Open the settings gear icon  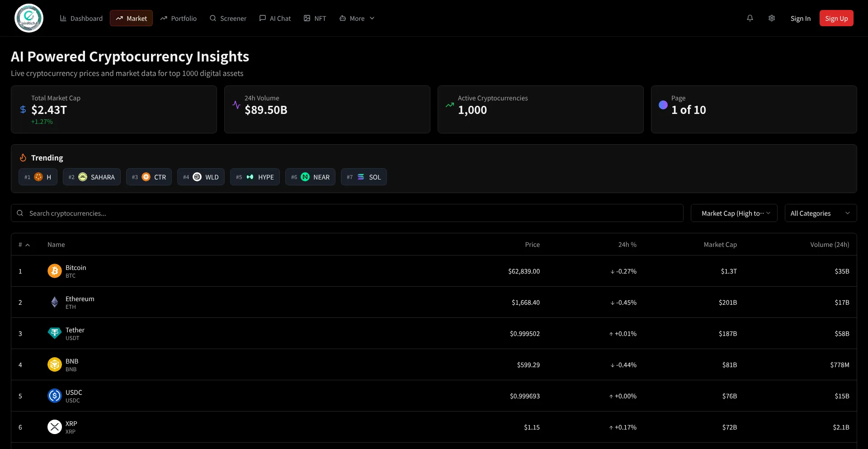click(772, 18)
